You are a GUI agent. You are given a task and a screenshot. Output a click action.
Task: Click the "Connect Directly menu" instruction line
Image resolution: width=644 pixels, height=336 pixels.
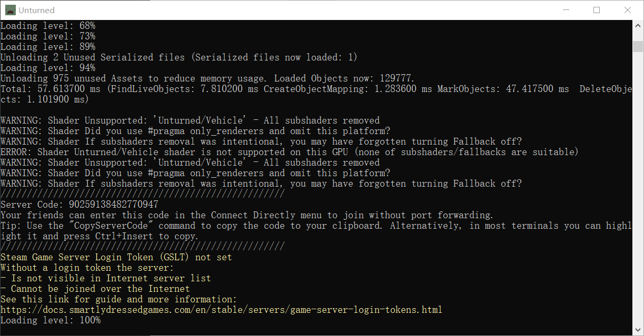coord(247,215)
